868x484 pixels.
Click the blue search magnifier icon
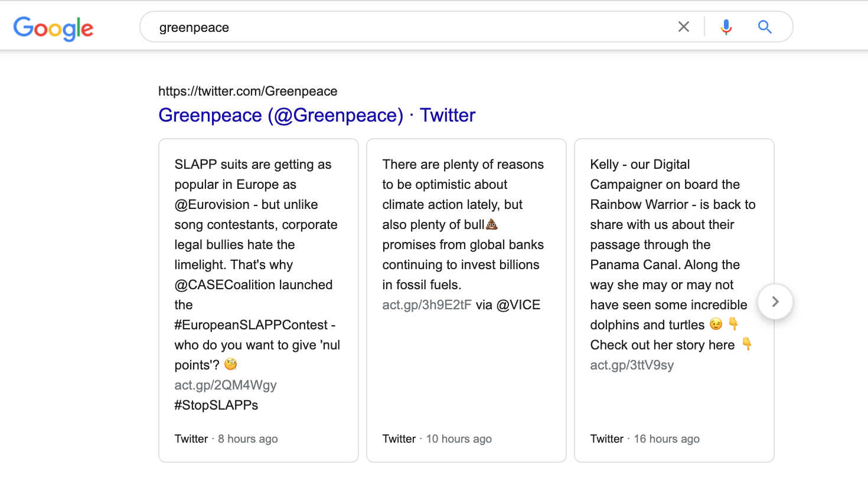pyautogui.click(x=765, y=27)
